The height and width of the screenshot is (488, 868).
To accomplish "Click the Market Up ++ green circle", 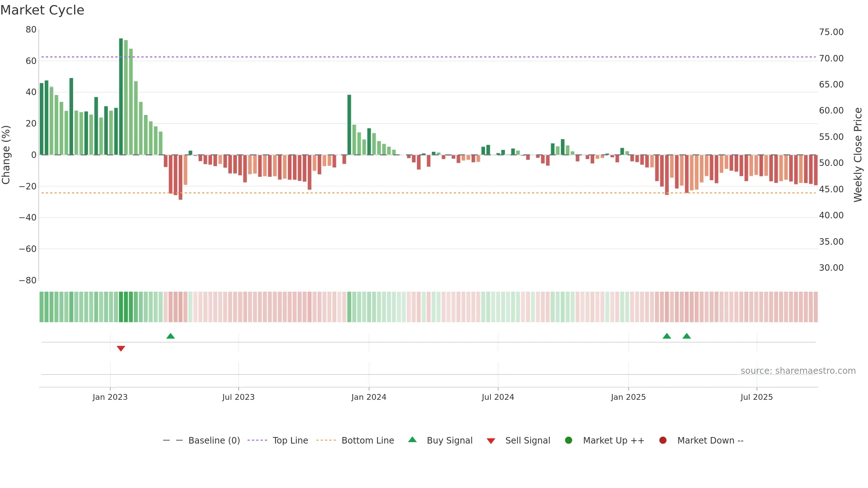I will point(569,440).
